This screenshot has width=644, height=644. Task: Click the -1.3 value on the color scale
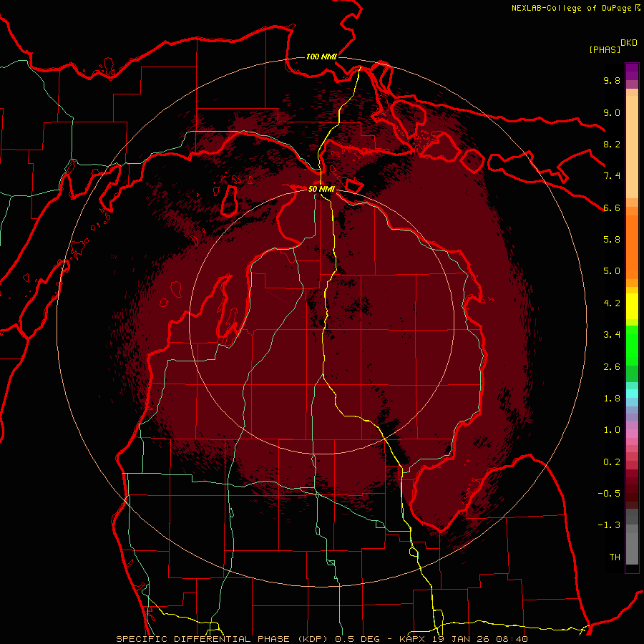(x=609, y=525)
